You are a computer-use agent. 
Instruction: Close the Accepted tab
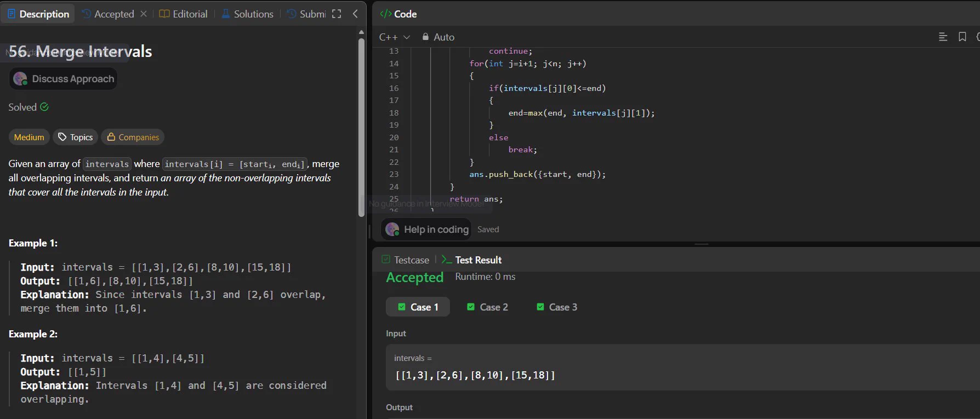[x=144, y=14]
